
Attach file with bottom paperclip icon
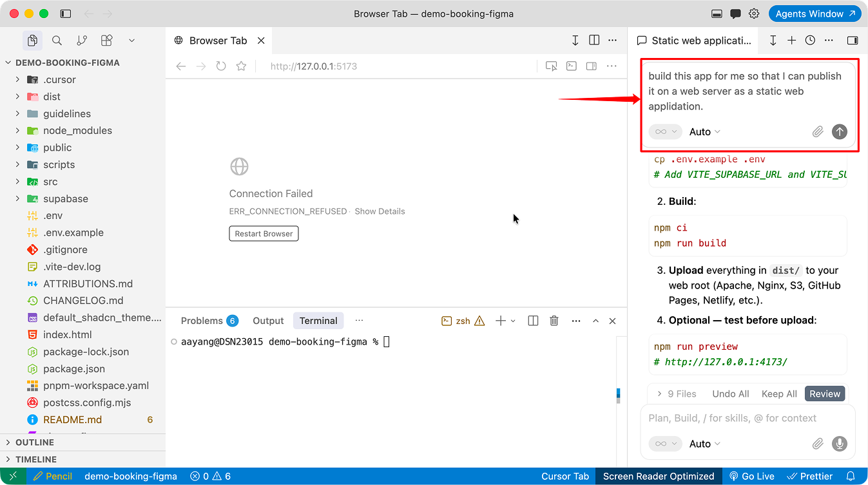(x=818, y=444)
